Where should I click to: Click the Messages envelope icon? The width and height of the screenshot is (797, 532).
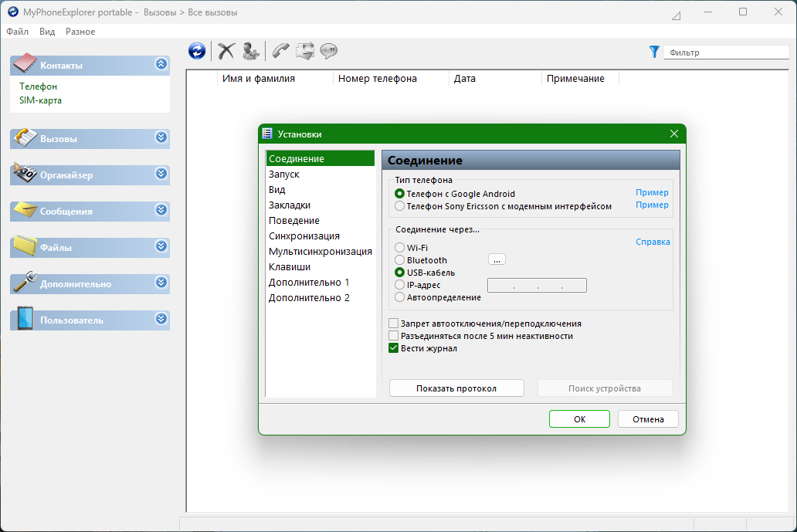(25, 209)
